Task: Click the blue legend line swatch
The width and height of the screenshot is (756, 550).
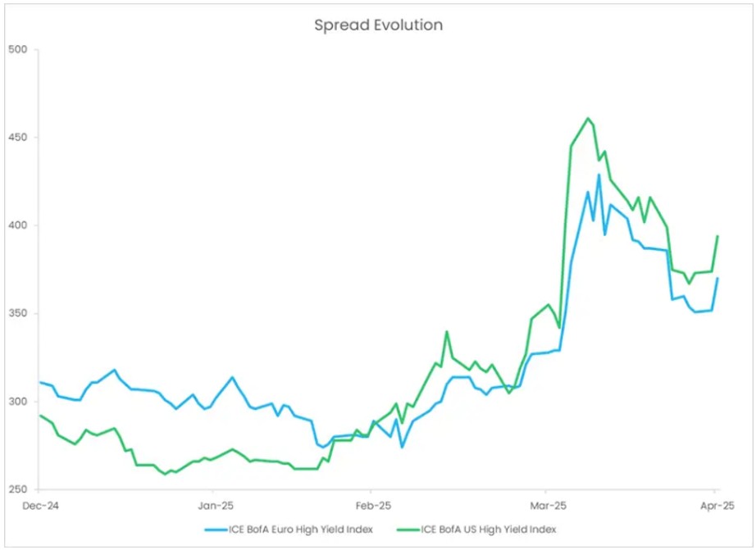Action: [215, 529]
